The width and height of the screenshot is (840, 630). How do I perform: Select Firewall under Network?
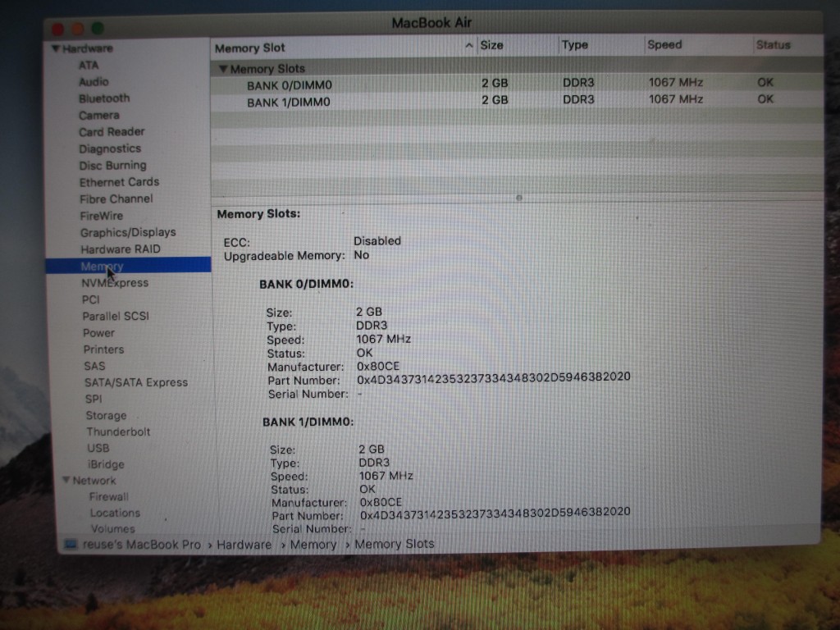coord(109,496)
